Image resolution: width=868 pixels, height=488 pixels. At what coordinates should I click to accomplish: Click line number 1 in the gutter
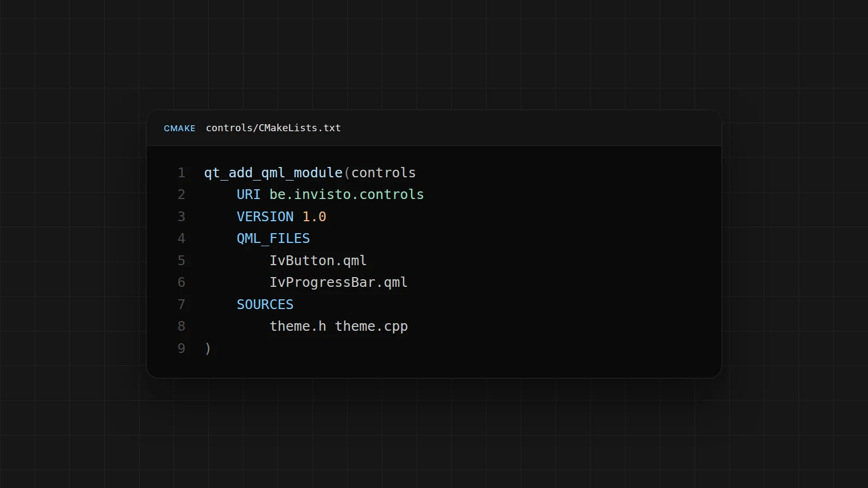182,173
